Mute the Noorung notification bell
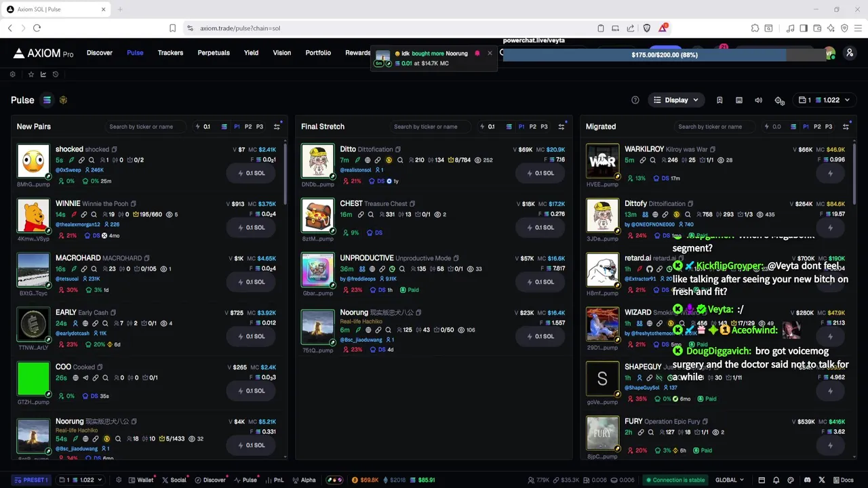Viewport: 868px width, 488px height. coord(477,54)
